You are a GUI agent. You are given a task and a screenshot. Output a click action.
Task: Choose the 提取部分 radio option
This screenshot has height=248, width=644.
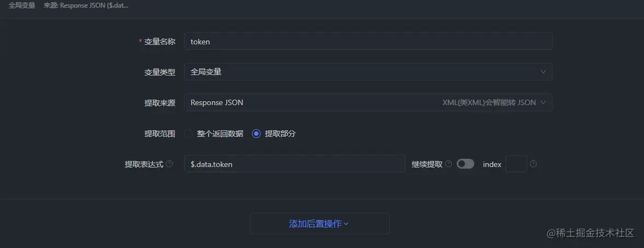pos(256,134)
